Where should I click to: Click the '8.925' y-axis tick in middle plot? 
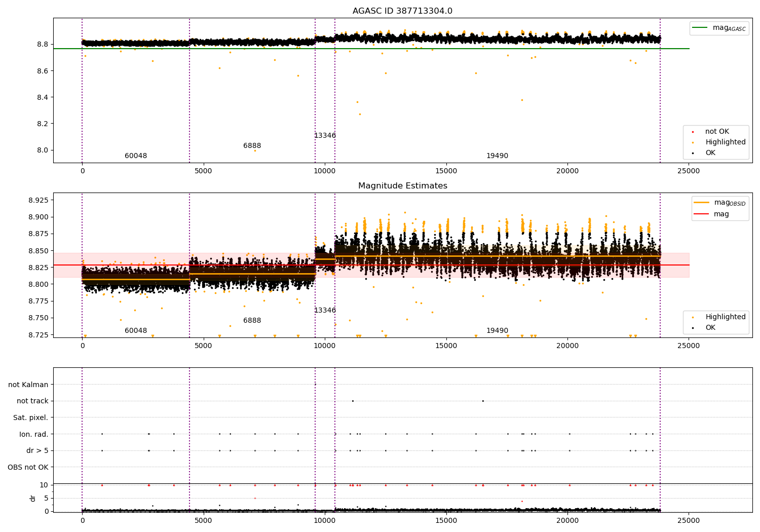point(39,200)
